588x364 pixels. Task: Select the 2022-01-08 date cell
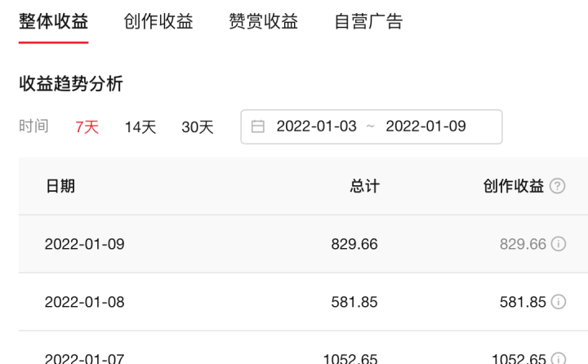tap(85, 302)
